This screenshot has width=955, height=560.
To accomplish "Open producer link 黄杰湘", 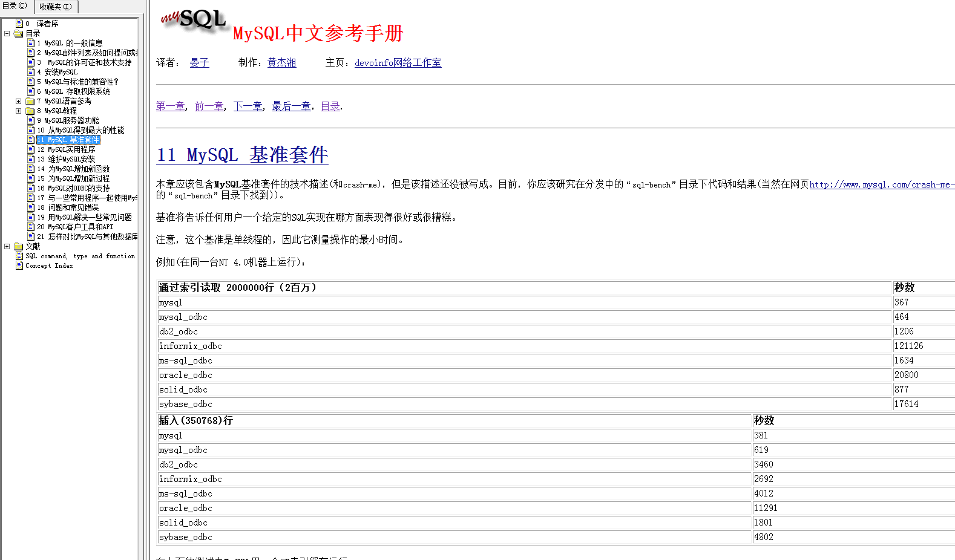I will [x=282, y=62].
